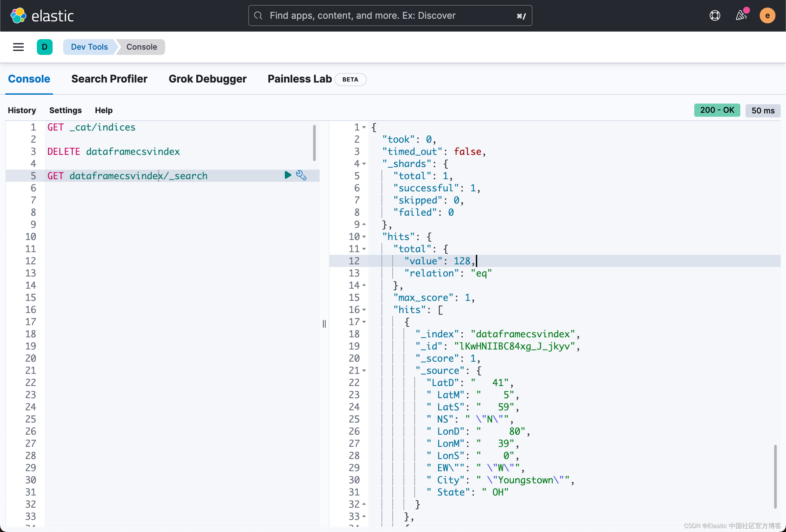Open the newsfeed celebration icon

click(x=741, y=15)
